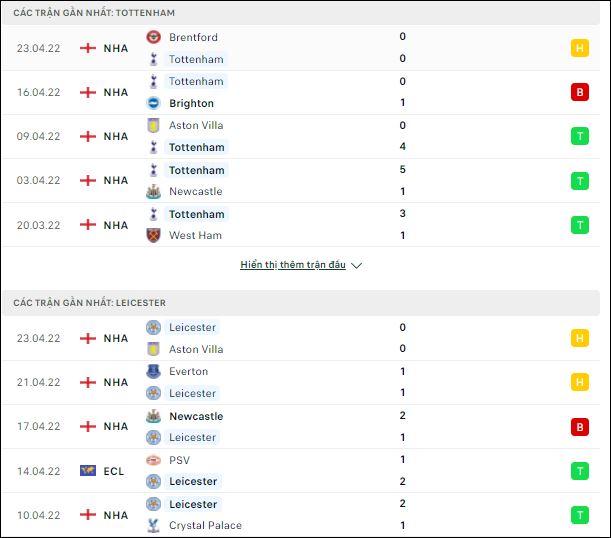
Task: Click the PSV club crest icon
Action: click(x=153, y=460)
